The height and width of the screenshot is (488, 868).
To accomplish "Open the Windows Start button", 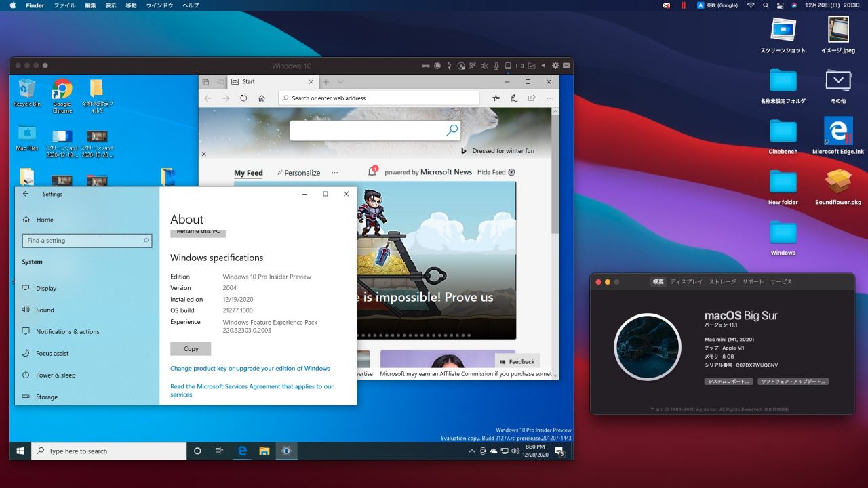I will click(x=20, y=451).
